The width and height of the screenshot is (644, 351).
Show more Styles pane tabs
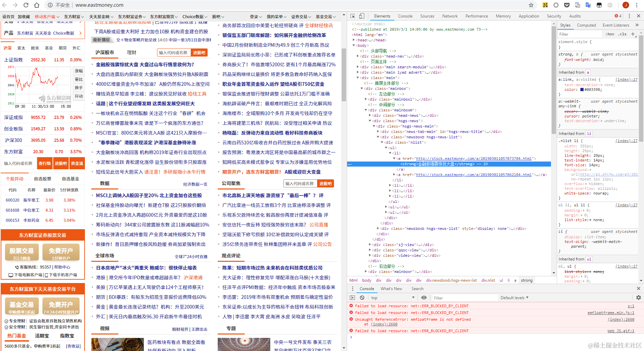(637, 25)
